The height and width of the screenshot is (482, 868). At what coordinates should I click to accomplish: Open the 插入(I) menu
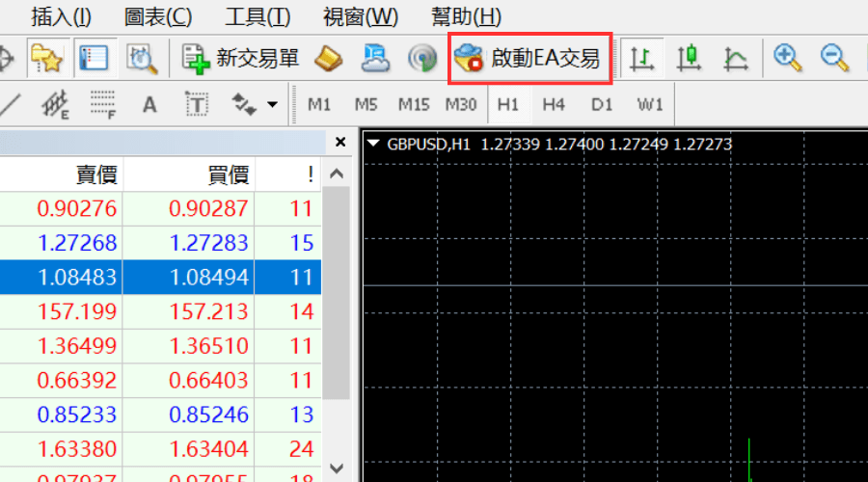[61, 17]
